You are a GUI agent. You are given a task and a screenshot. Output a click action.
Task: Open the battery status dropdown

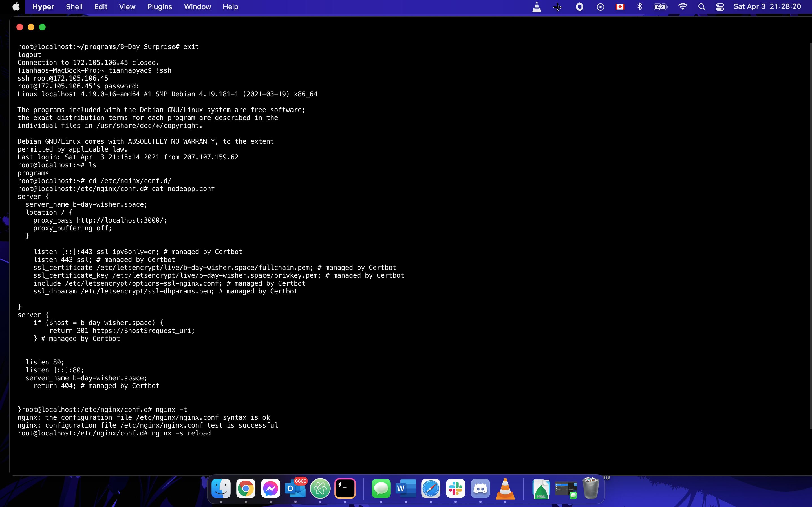coord(660,7)
